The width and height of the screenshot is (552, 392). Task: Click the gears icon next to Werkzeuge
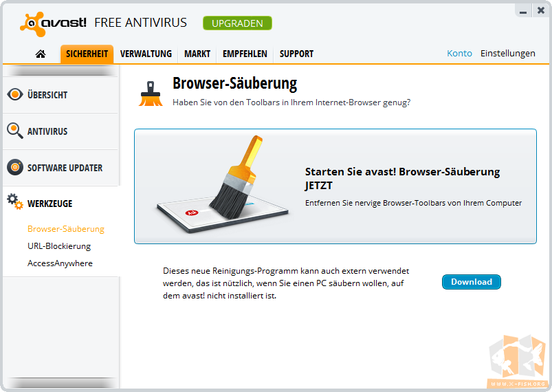point(15,202)
